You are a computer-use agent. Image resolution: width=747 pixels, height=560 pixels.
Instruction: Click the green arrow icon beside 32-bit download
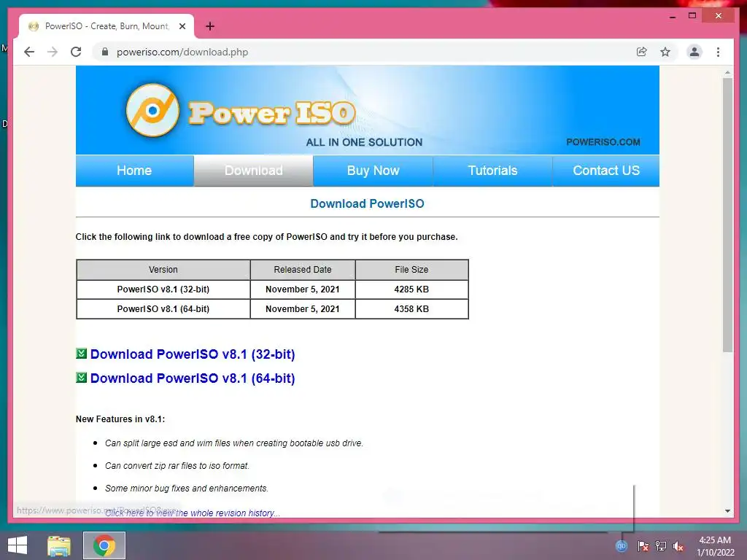click(x=82, y=354)
